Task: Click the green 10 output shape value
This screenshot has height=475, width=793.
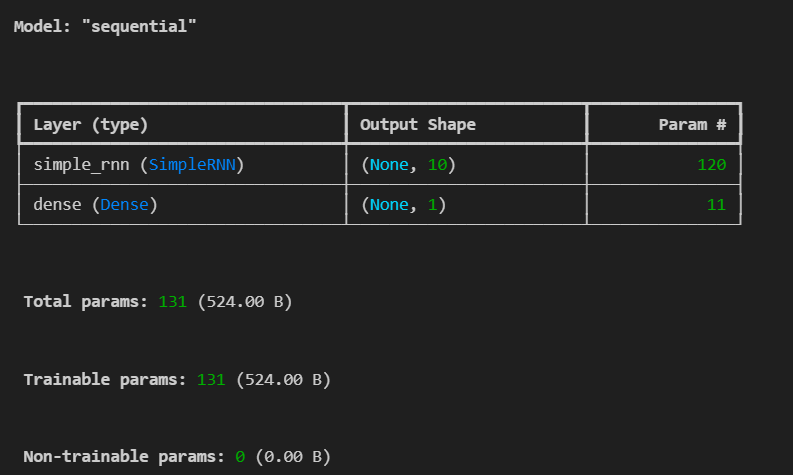Action: click(437, 164)
